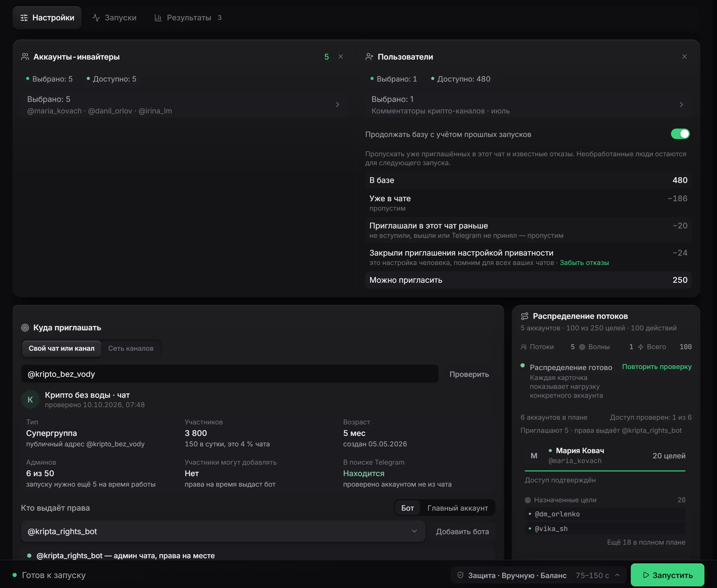
Task: Click the Добавить бота button
Action: point(462,532)
